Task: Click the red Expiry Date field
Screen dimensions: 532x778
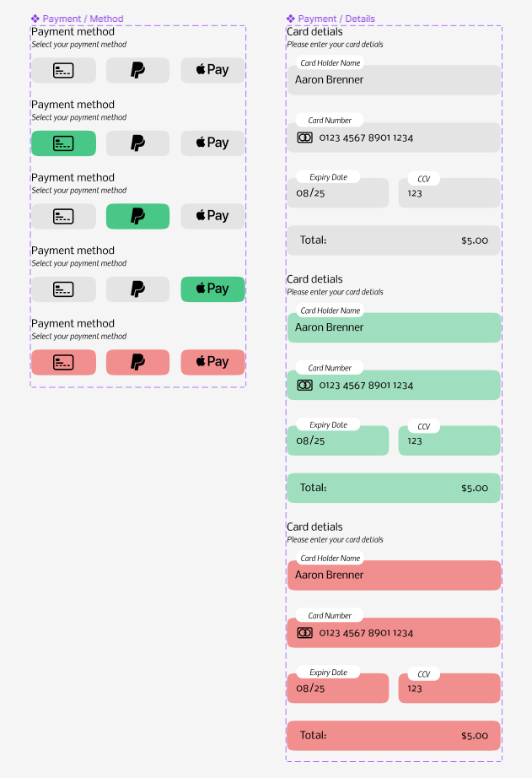Action: click(x=338, y=689)
